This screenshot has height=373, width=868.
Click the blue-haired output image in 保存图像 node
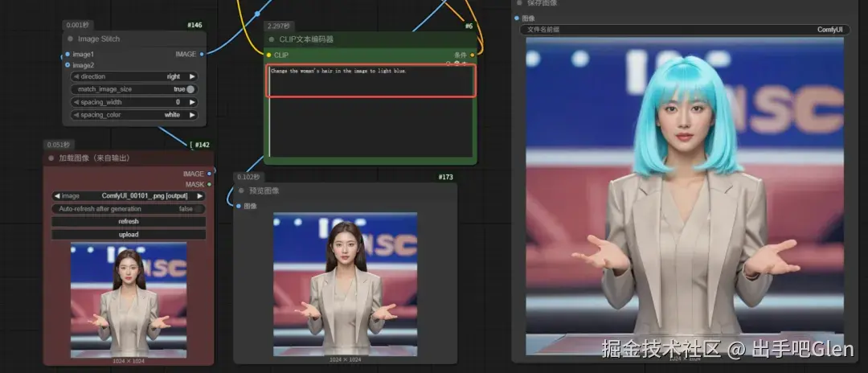(685, 196)
